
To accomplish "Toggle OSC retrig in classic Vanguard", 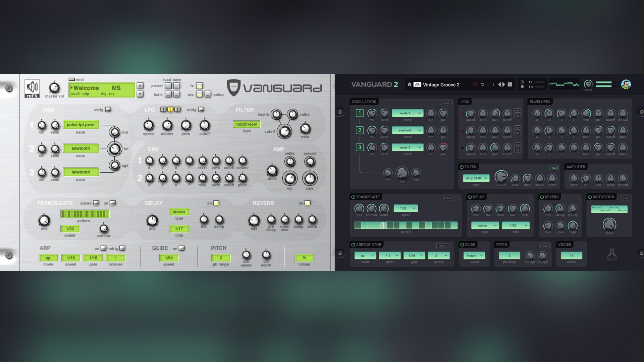I will tap(108, 110).
